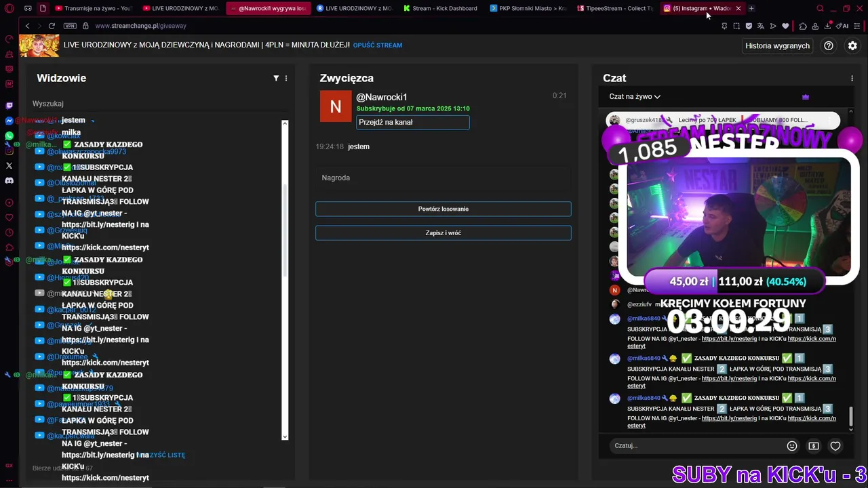Screen dimensions: 868x488
Task: Open Messenger in the Opera sidebar
Action: 9,121
